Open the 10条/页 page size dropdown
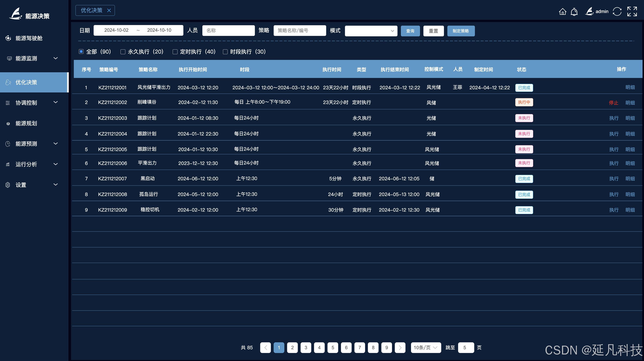Screen dimensions: 644x361 [425, 348]
